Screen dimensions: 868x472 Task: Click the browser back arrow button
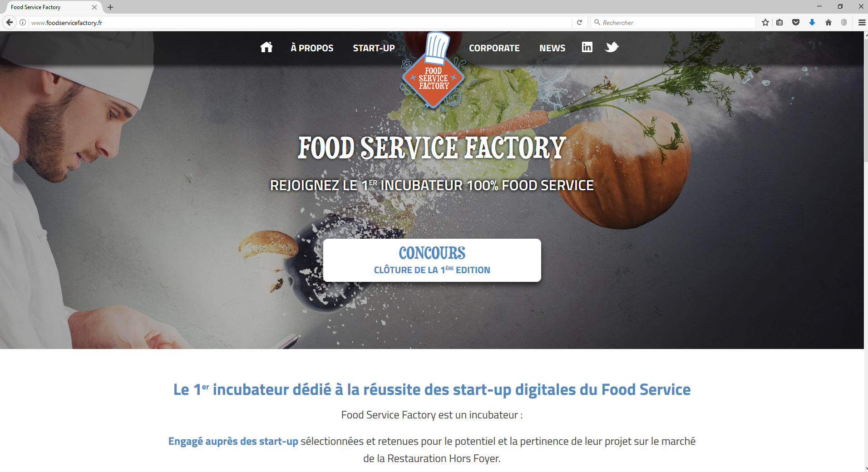(10, 22)
